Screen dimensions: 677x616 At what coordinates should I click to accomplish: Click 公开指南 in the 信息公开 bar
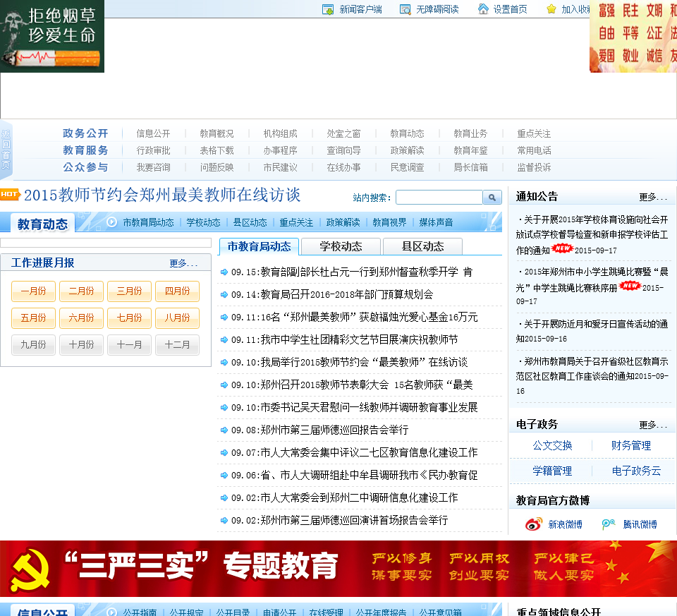(140, 612)
